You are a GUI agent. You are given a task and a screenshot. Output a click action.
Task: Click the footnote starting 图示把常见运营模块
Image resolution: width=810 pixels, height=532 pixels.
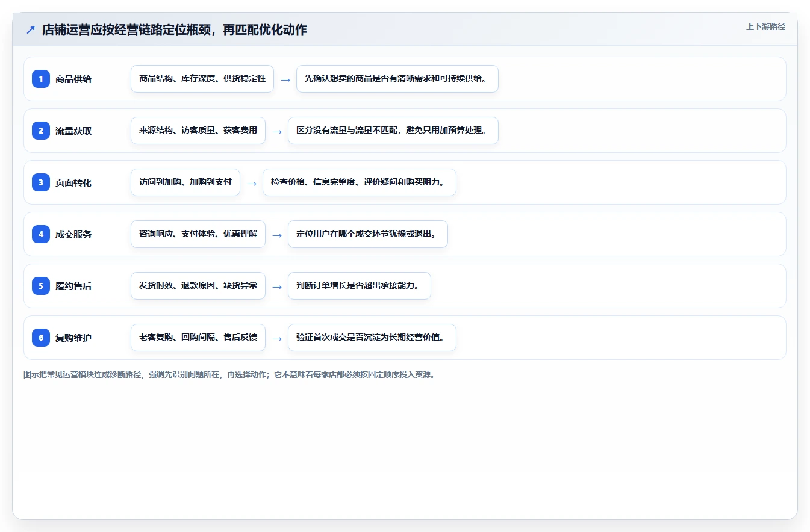229,374
